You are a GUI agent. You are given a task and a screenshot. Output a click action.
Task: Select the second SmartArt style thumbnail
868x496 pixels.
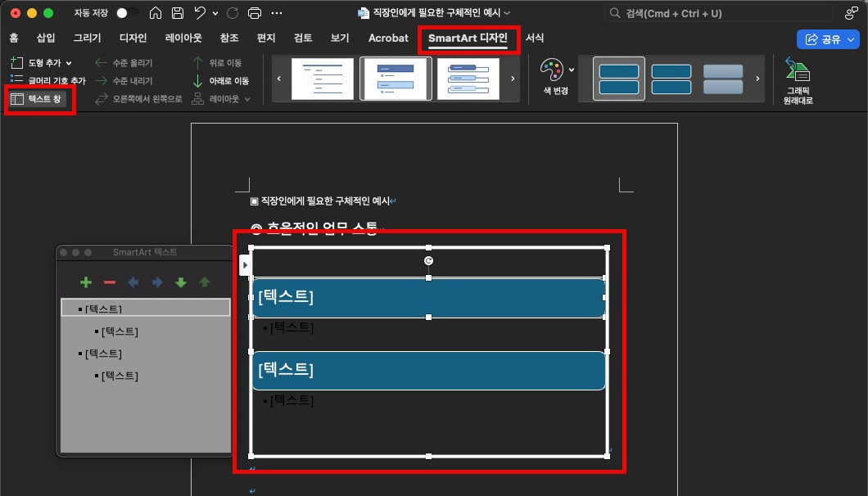(x=671, y=79)
